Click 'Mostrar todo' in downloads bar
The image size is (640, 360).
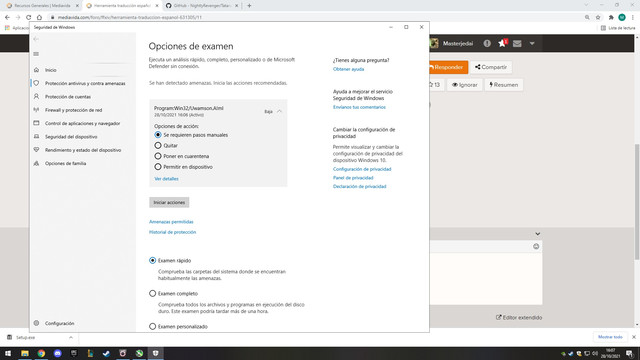click(610, 337)
